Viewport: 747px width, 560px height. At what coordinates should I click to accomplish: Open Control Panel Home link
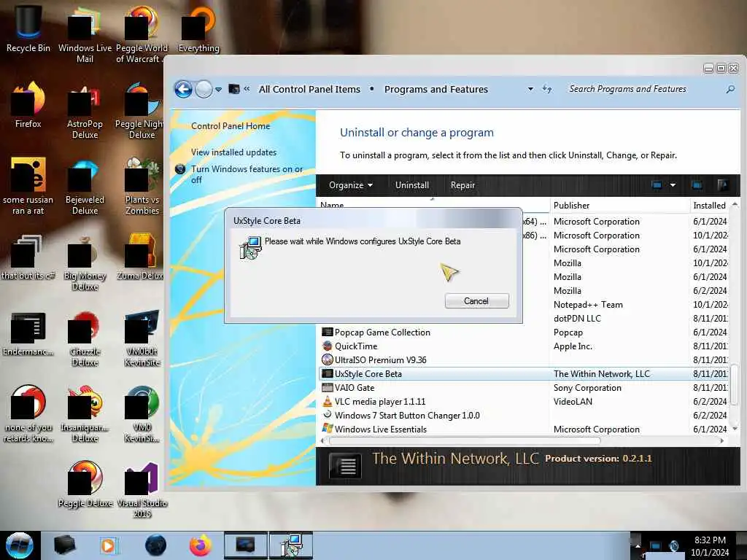click(x=231, y=125)
